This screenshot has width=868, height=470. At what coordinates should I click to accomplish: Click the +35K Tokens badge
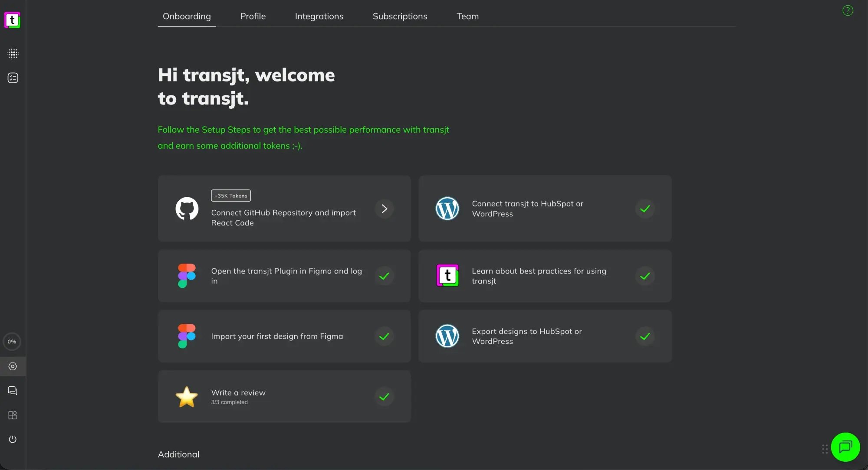point(231,196)
